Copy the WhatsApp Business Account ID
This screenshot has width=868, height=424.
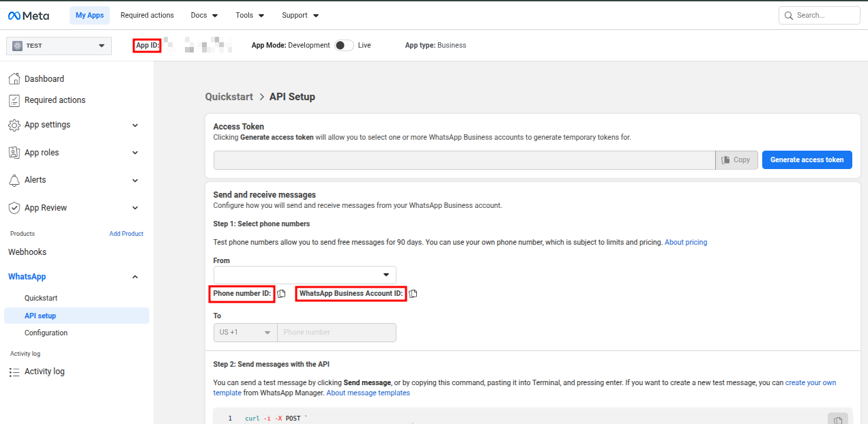[413, 294]
